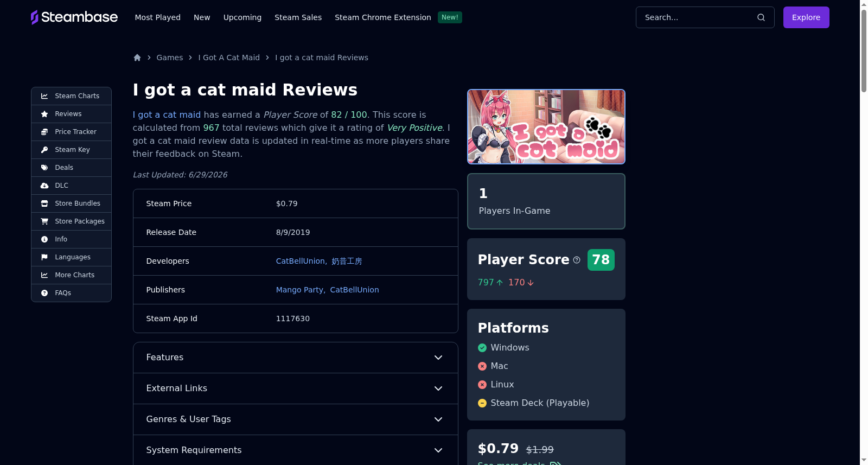The height and width of the screenshot is (465, 868).
Task: Expand the Genres & User Tags section
Action: (x=296, y=419)
